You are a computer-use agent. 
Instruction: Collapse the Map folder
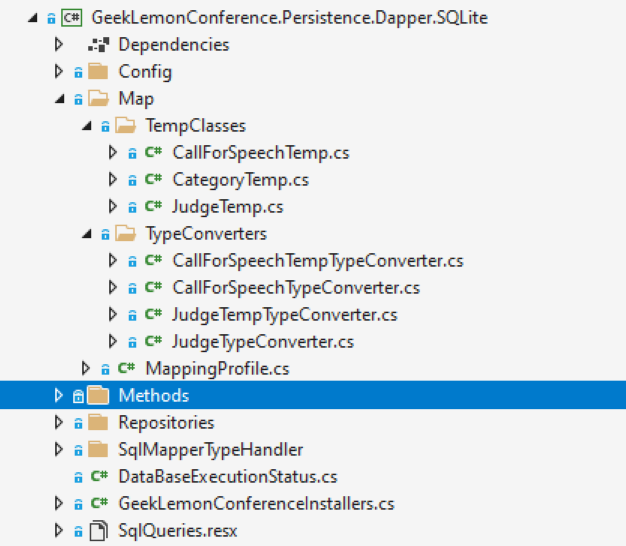coord(60,99)
